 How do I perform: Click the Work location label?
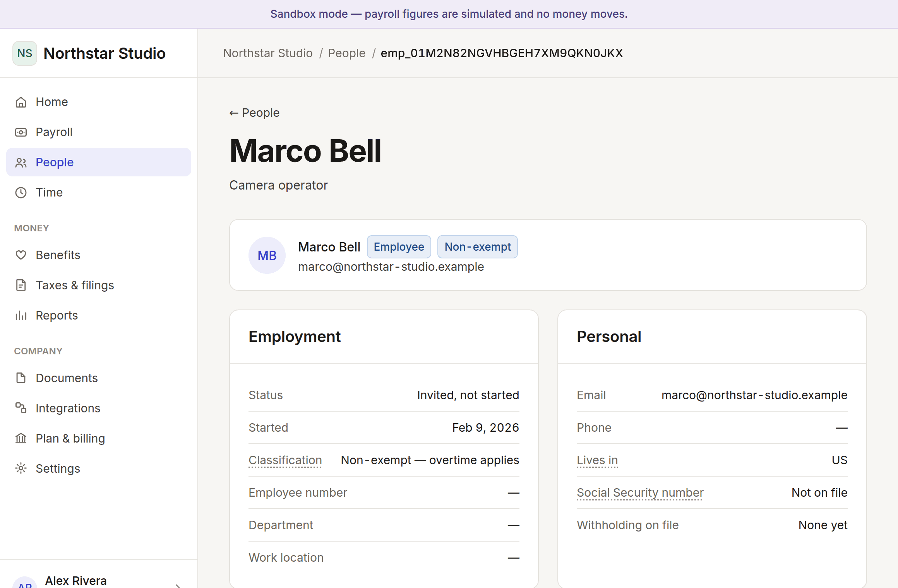(x=286, y=558)
